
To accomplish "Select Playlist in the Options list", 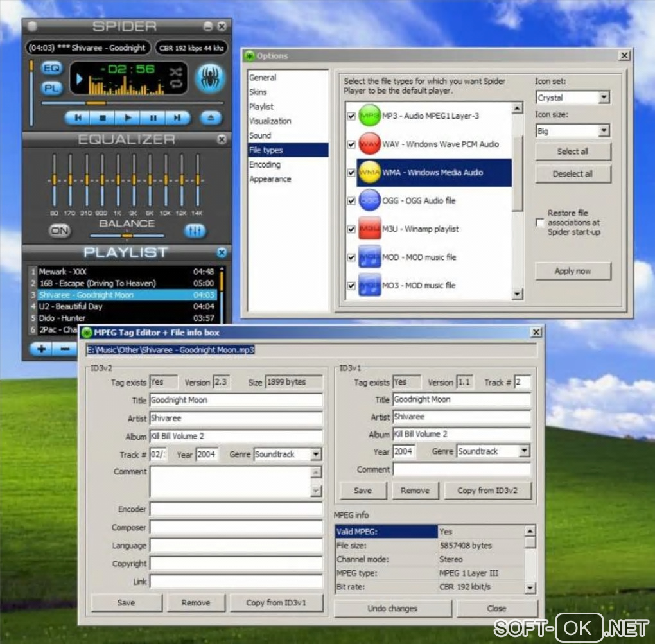I will (x=261, y=107).
